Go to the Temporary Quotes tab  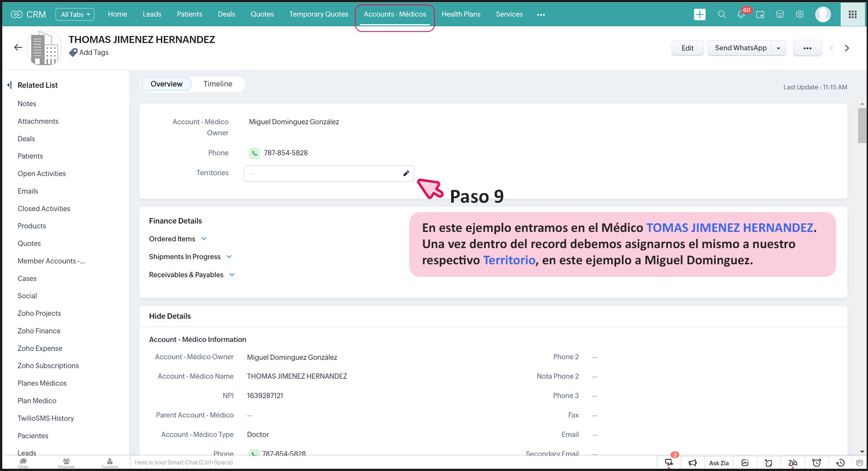point(318,14)
